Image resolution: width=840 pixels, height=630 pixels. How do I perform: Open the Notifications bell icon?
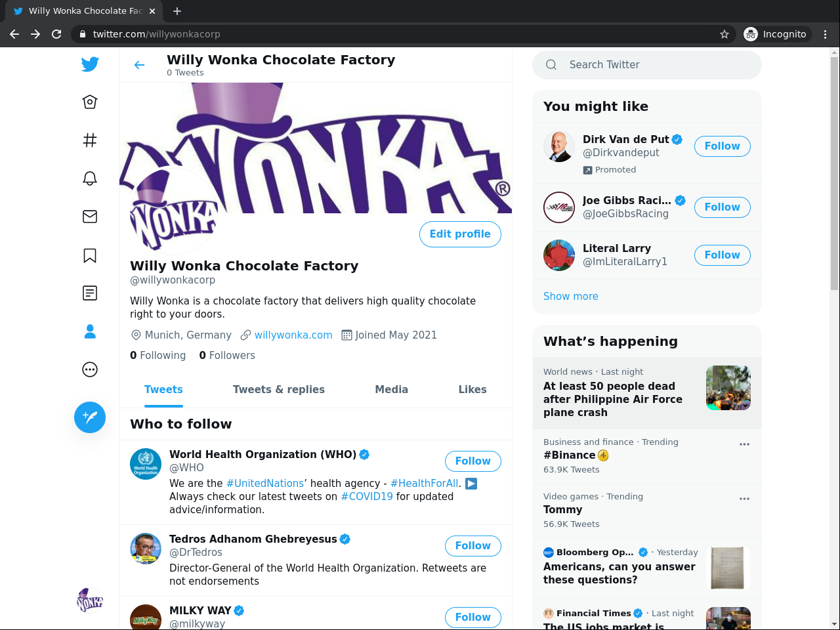click(x=90, y=178)
